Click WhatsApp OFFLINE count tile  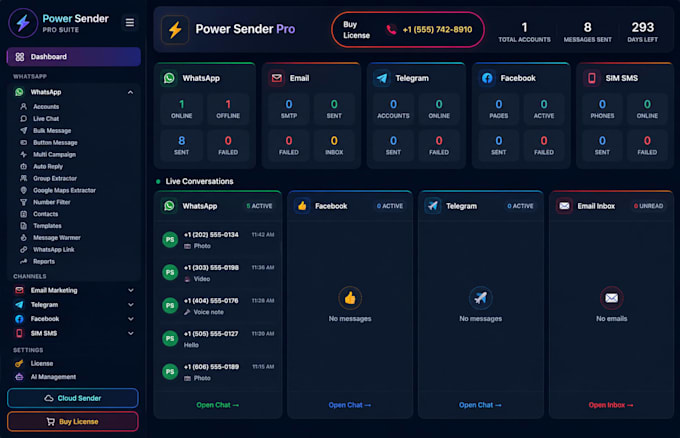[228, 109]
